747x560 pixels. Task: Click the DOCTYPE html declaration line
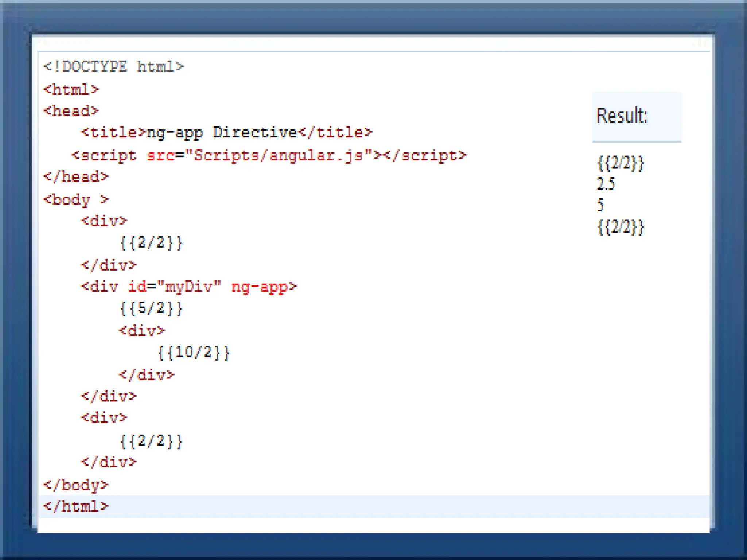113,67
